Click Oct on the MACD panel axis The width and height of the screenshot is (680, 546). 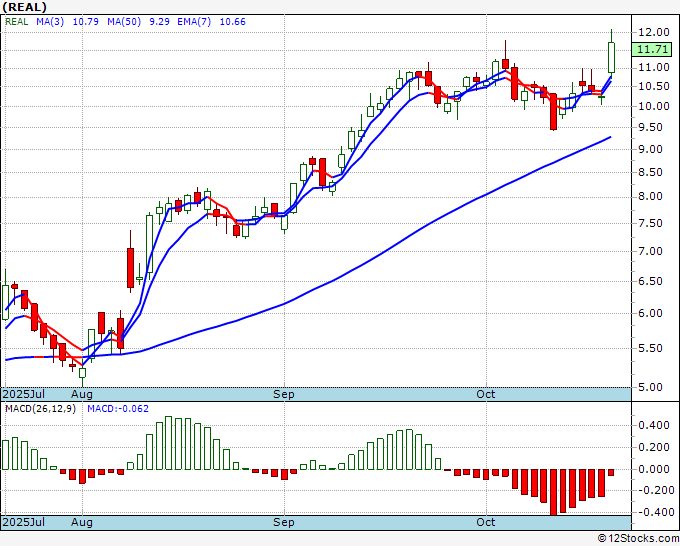pos(486,522)
